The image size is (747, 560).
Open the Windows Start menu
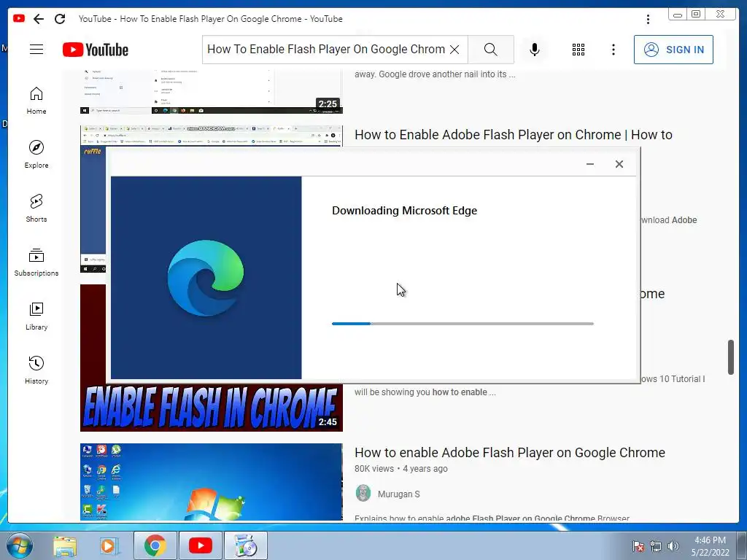[x=20, y=545]
